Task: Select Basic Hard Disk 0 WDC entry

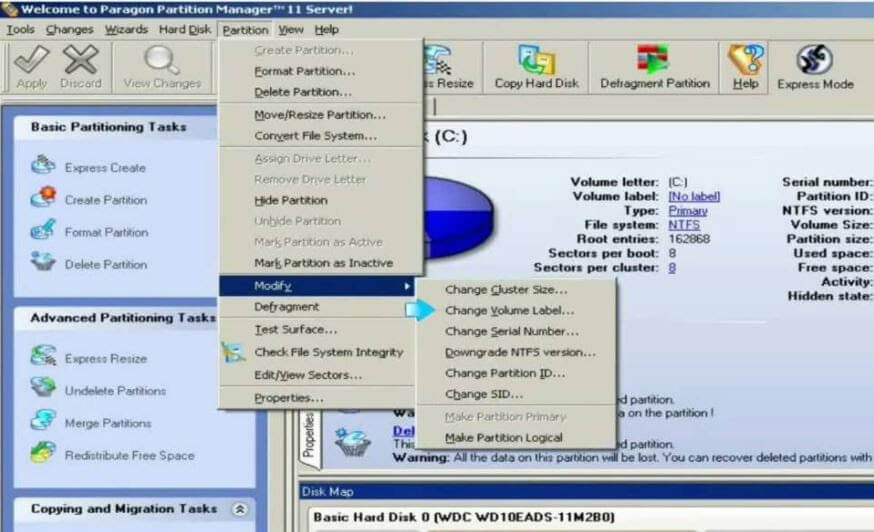Action: point(464,517)
